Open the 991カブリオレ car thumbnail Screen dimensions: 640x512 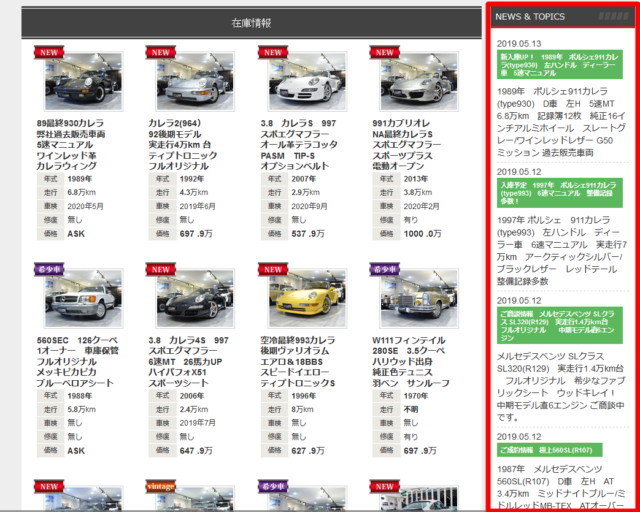tap(419, 81)
